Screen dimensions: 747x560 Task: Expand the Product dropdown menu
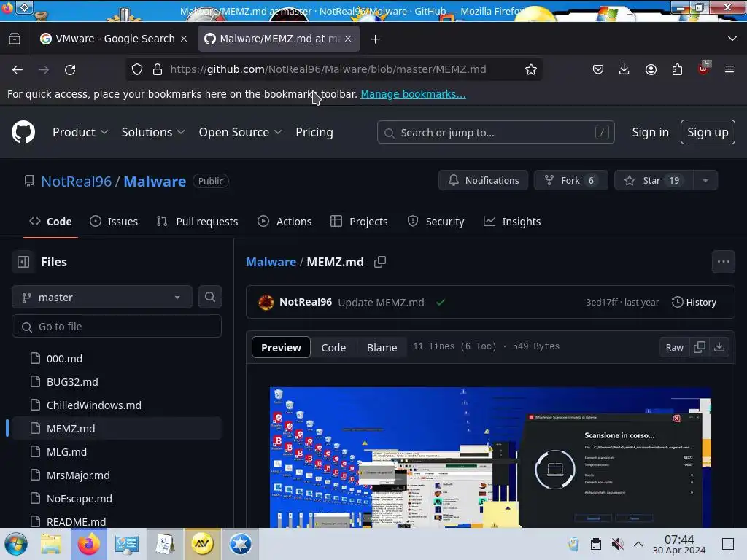[80, 132]
